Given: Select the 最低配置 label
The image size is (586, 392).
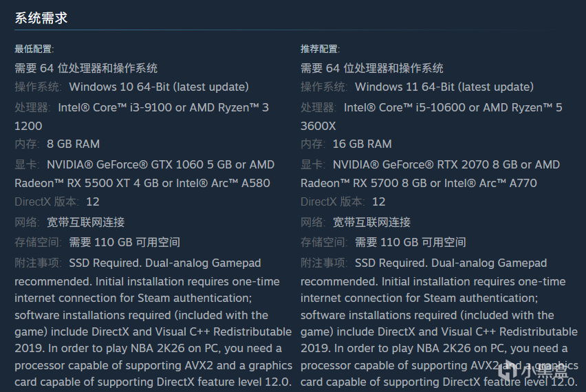Looking at the screenshot, I should click(x=34, y=49).
